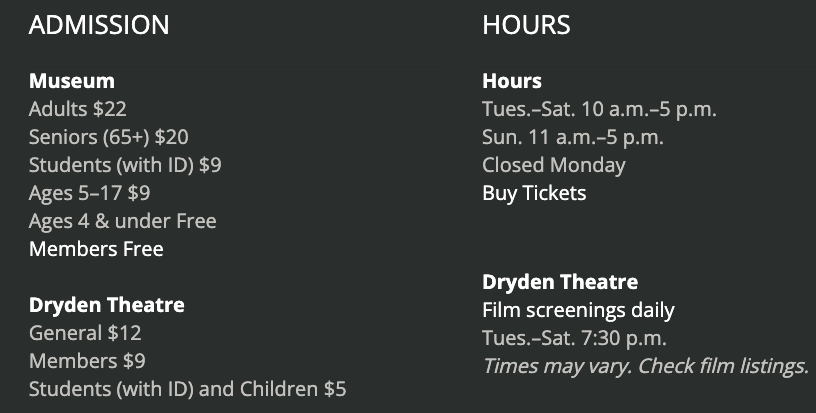Image resolution: width=816 pixels, height=413 pixels.
Task: Click the ADMISSION section heading
Action: pyautogui.click(x=99, y=25)
